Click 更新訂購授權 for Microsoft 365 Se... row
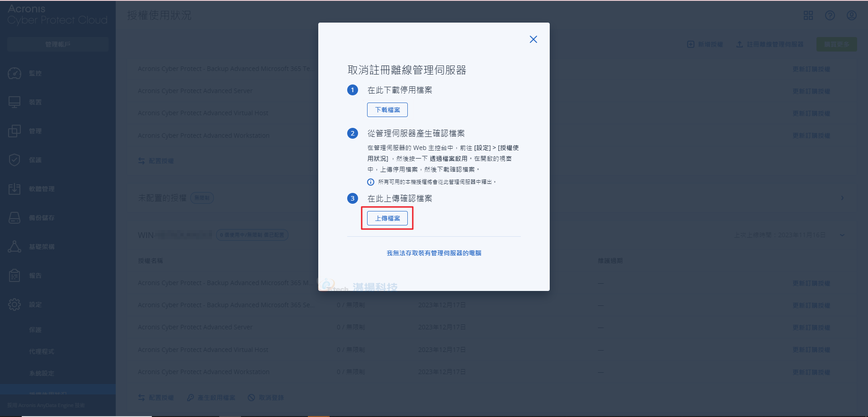Screen dimensions: 868x417 tap(811, 305)
